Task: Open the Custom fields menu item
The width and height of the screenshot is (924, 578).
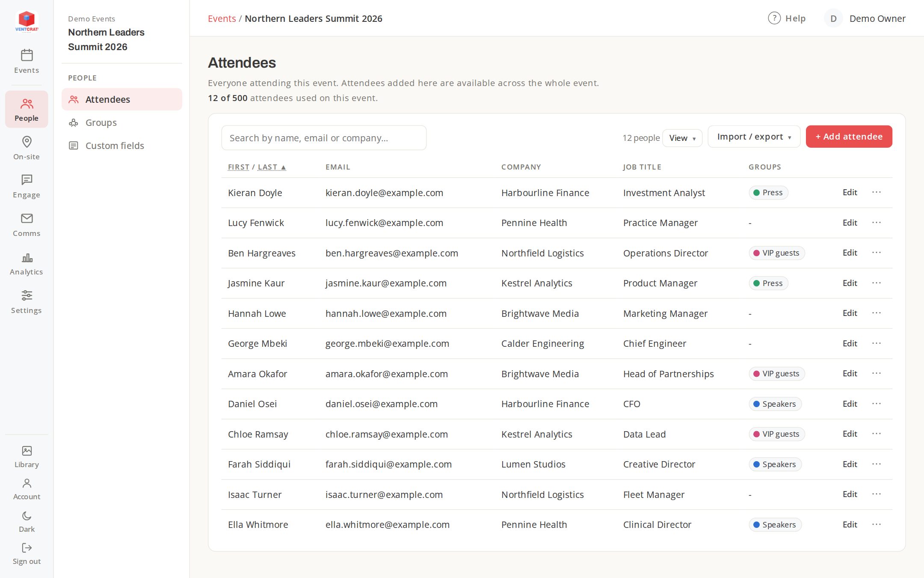Action: pos(122,146)
